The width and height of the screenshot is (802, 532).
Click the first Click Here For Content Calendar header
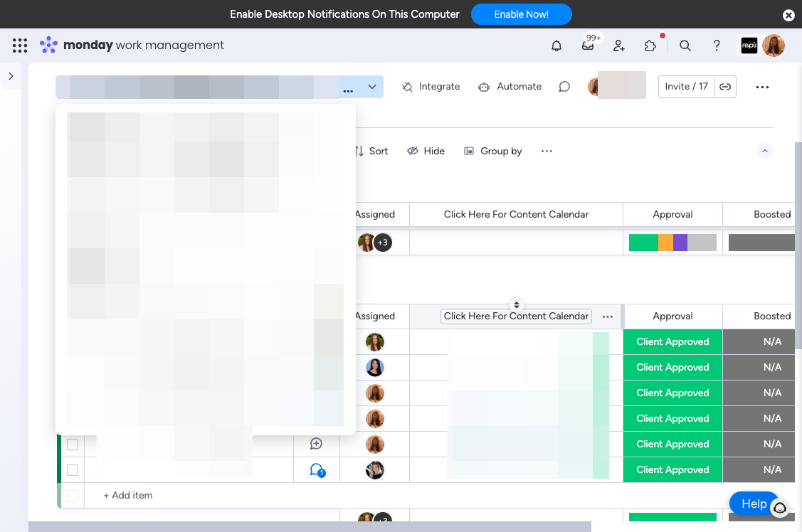(516, 214)
